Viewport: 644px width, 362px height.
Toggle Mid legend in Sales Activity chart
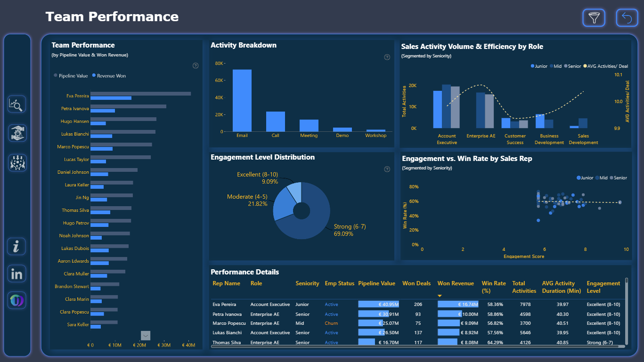tap(555, 66)
